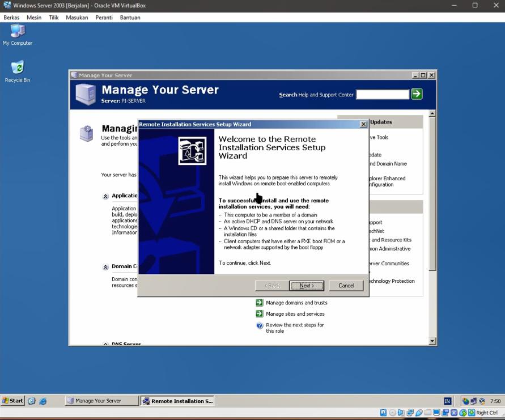505x420 pixels.
Task: Open the Berkas menu
Action: pos(11,18)
